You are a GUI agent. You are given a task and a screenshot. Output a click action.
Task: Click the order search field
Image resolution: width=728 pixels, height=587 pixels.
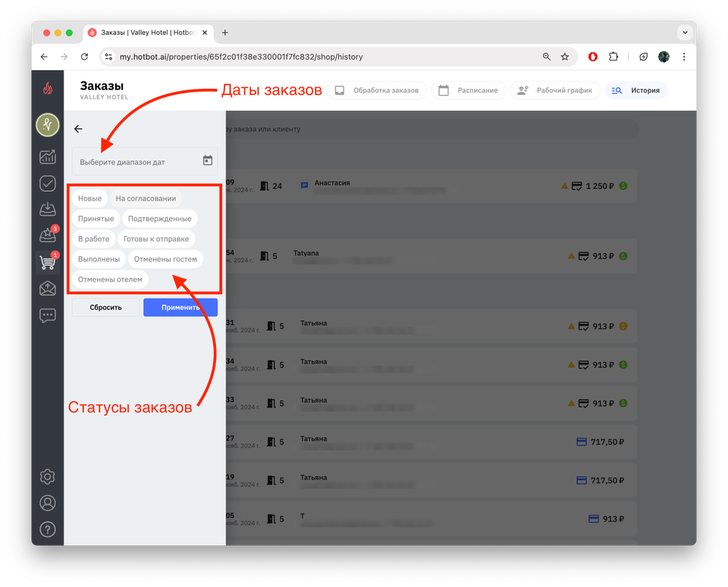pos(432,129)
